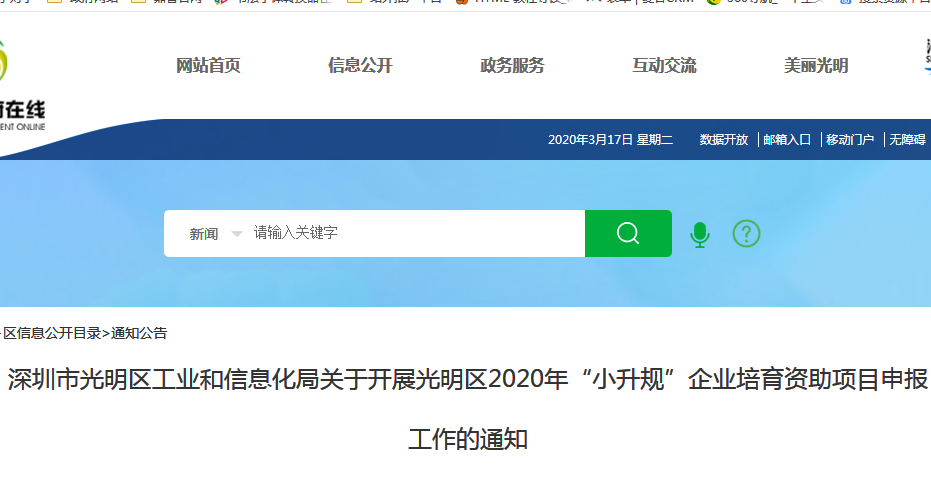Click the 通知公告 breadcrumb link
The image size is (931, 480).
(139, 333)
